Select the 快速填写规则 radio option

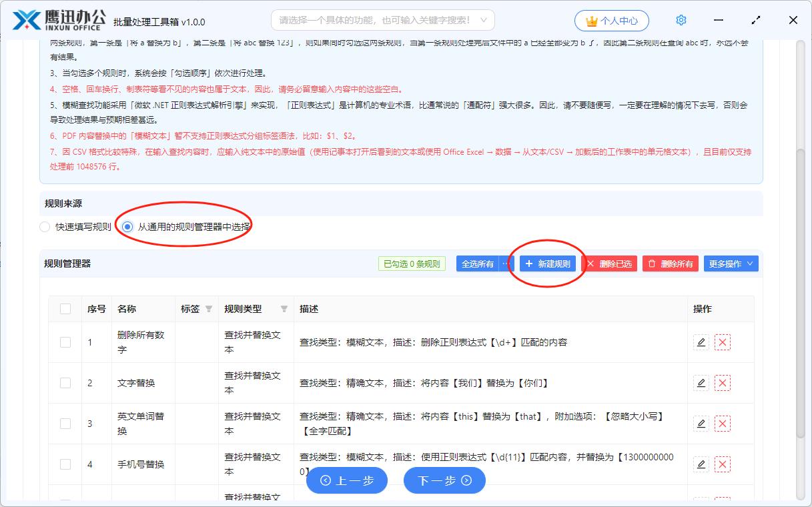pyautogui.click(x=45, y=227)
